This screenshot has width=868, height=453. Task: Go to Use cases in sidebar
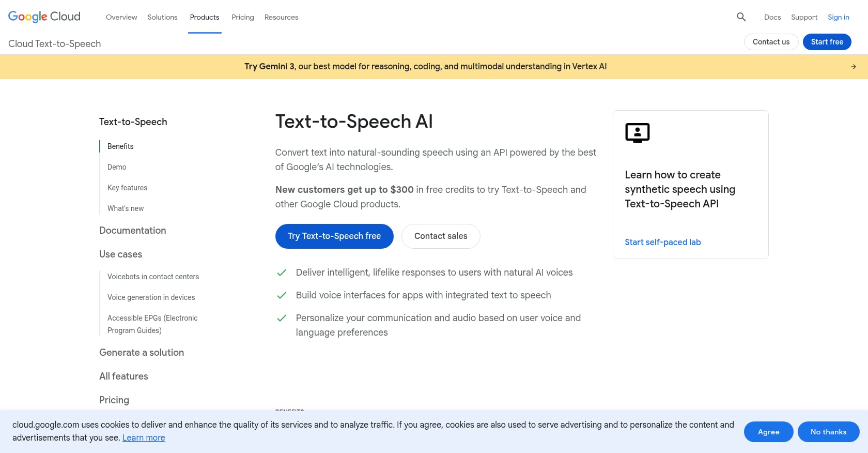coord(120,254)
